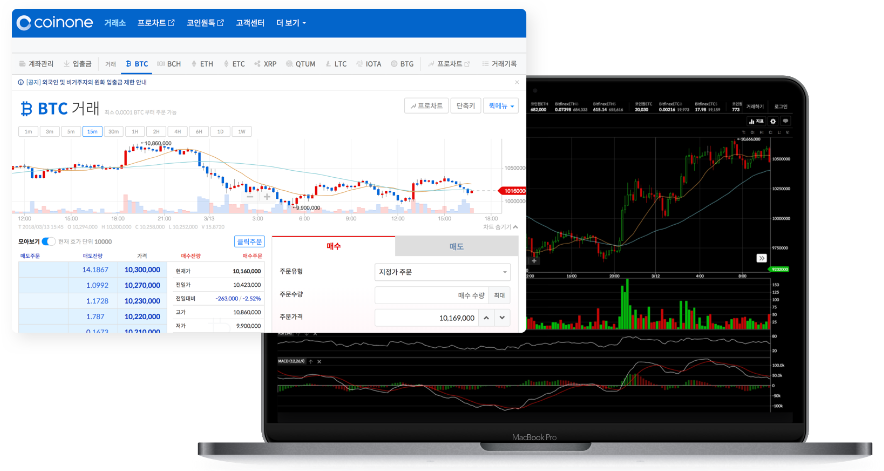
Task: Open the 고객센터 menu
Action: tap(250, 23)
